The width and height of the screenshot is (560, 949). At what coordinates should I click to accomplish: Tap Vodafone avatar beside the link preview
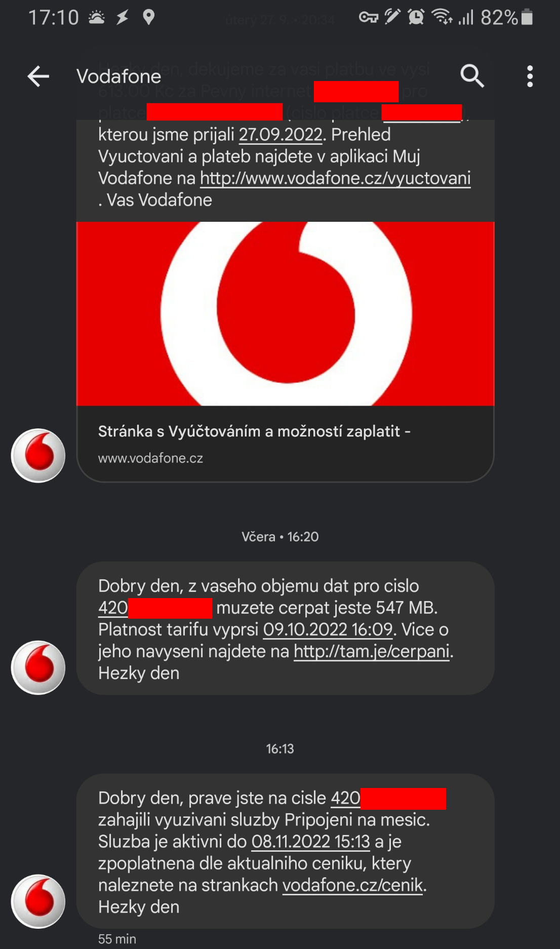coord(38,455)
